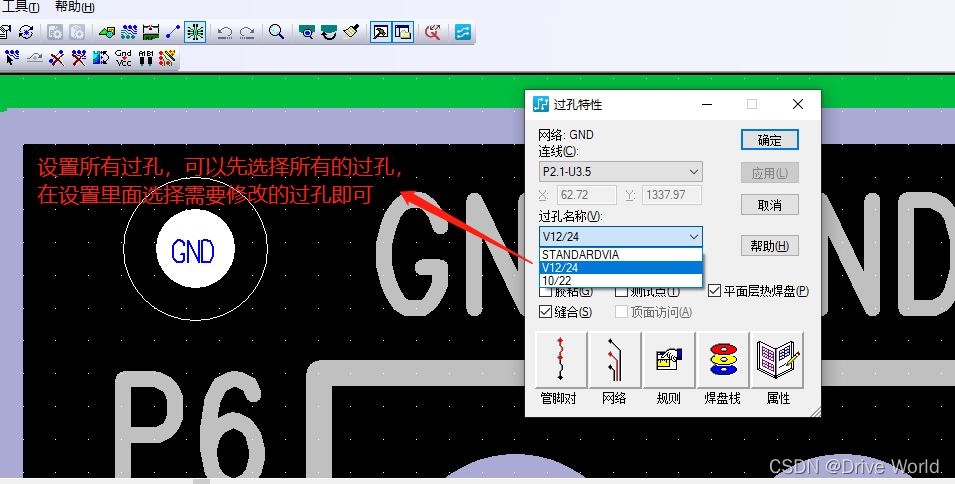Click the Delete Net red X icon

[79, 58]
